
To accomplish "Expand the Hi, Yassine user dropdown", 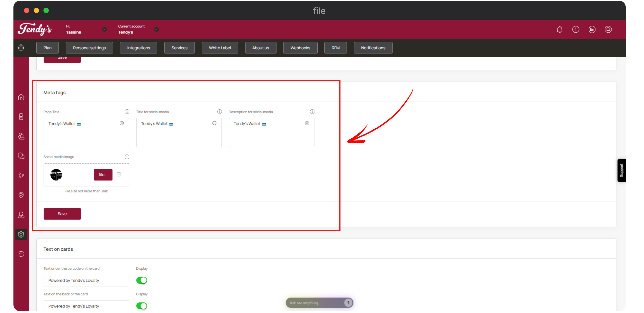I will 105,30.
